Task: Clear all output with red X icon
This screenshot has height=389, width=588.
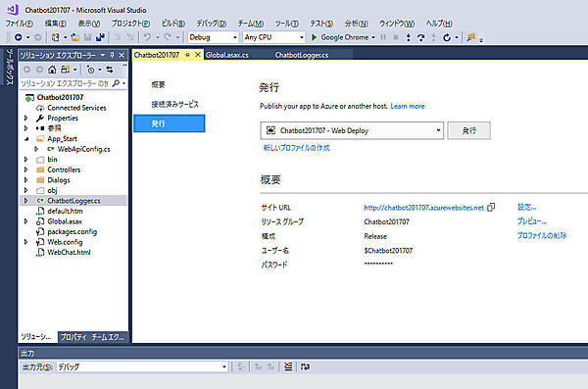Action: [288, 366]
